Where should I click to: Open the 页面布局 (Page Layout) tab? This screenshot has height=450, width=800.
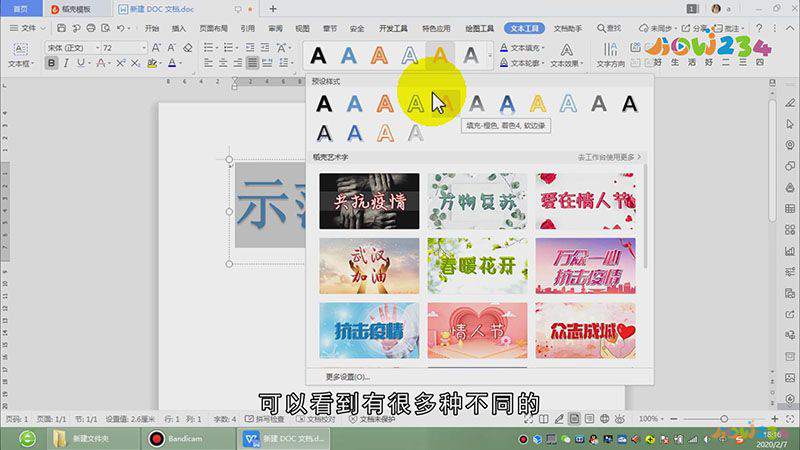213,28
